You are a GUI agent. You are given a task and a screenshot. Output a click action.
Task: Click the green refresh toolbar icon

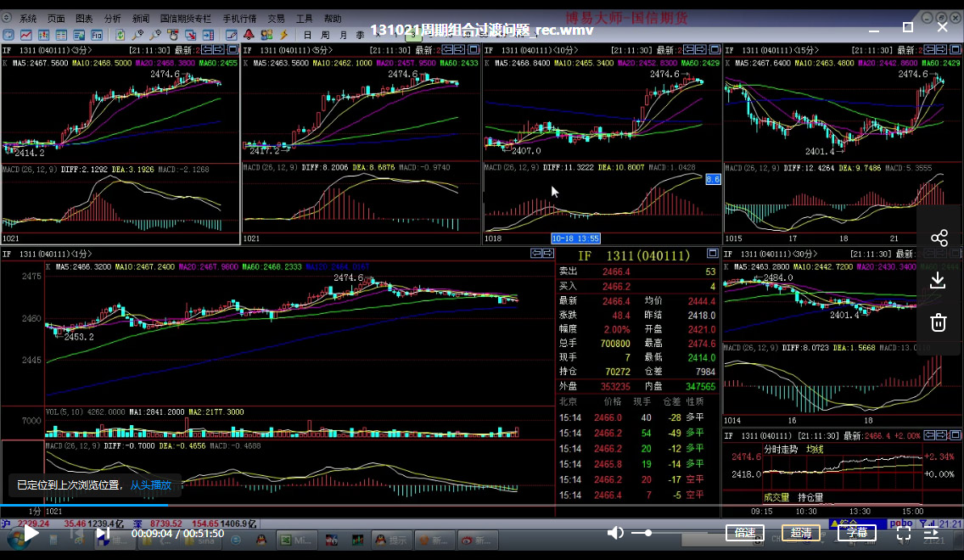(120, 35)
